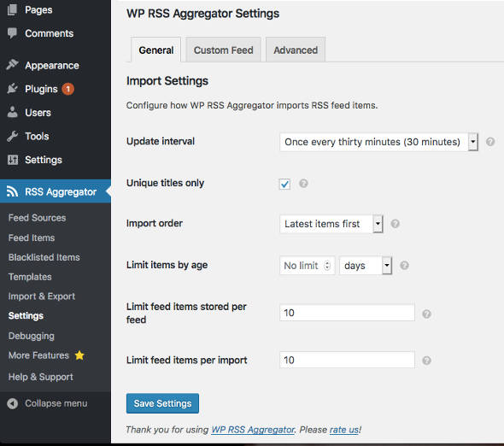The image size is (504, 446).
Task: Click the Save Settings button
Action: click(162, 403)
